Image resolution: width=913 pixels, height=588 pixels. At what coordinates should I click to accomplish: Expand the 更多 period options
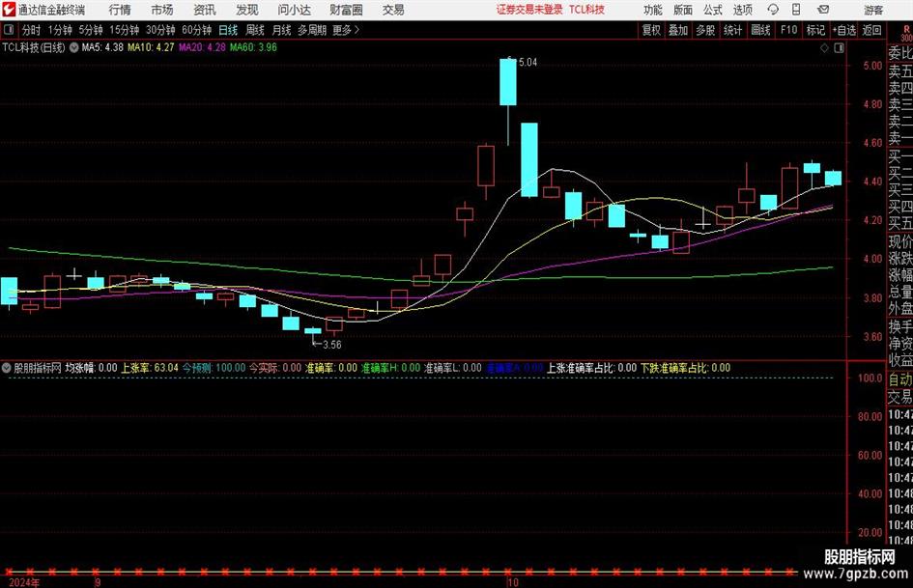click(x=346, y=30)
